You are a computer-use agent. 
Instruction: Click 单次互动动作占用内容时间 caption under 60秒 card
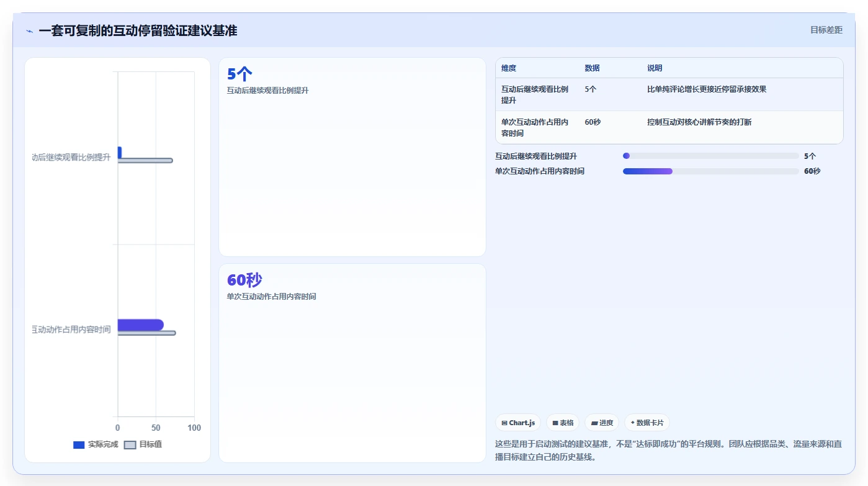coord(271,297)
